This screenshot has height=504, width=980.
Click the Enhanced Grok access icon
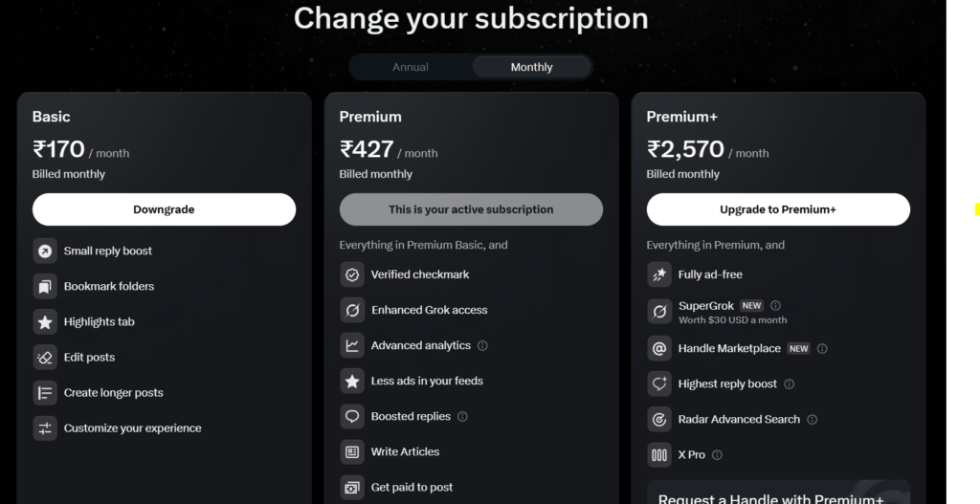tap(352, 310)
